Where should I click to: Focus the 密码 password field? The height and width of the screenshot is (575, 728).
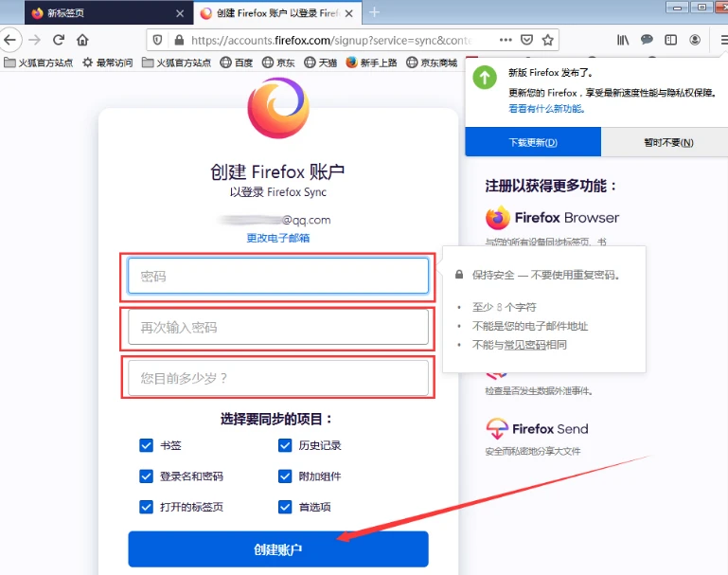click(x=278, y=276)
